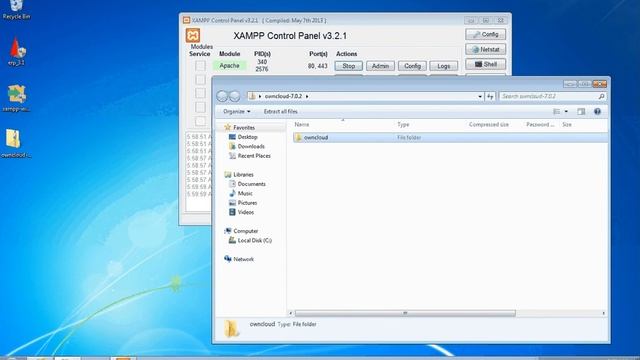The width and height of the screenshot is (640, 360).
Task: Change the view icon in Explorer toolbar
Action: click(557, 111)
